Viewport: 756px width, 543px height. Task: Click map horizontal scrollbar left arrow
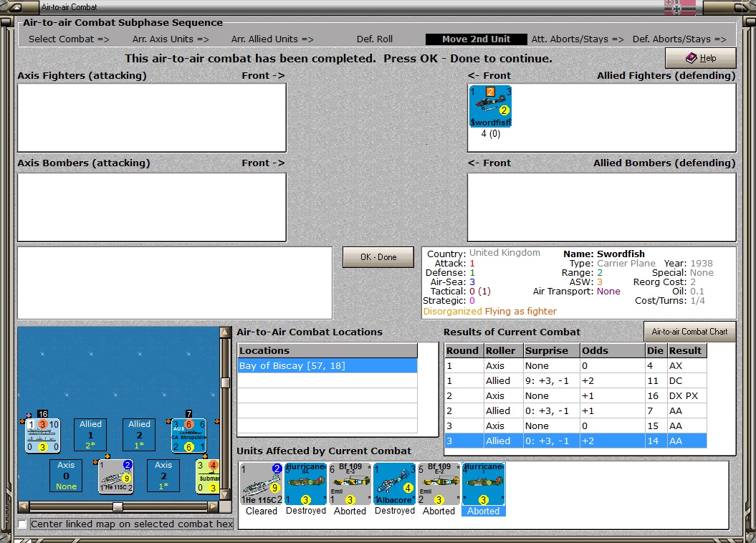23,506
